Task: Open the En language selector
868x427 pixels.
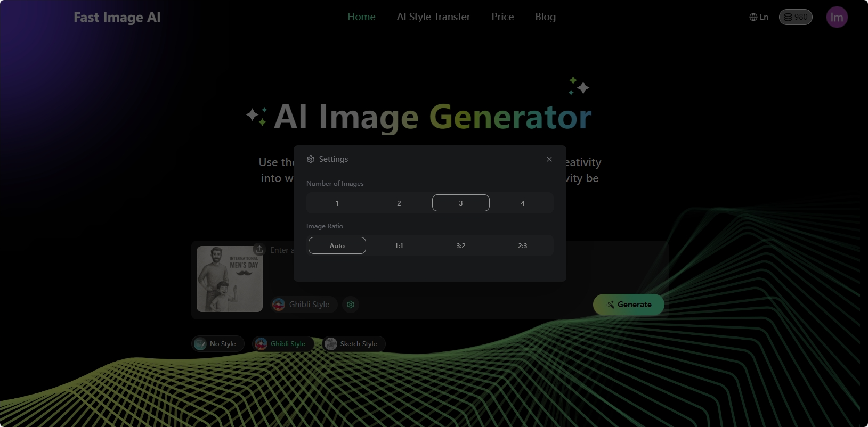Action: click(759, 17)
